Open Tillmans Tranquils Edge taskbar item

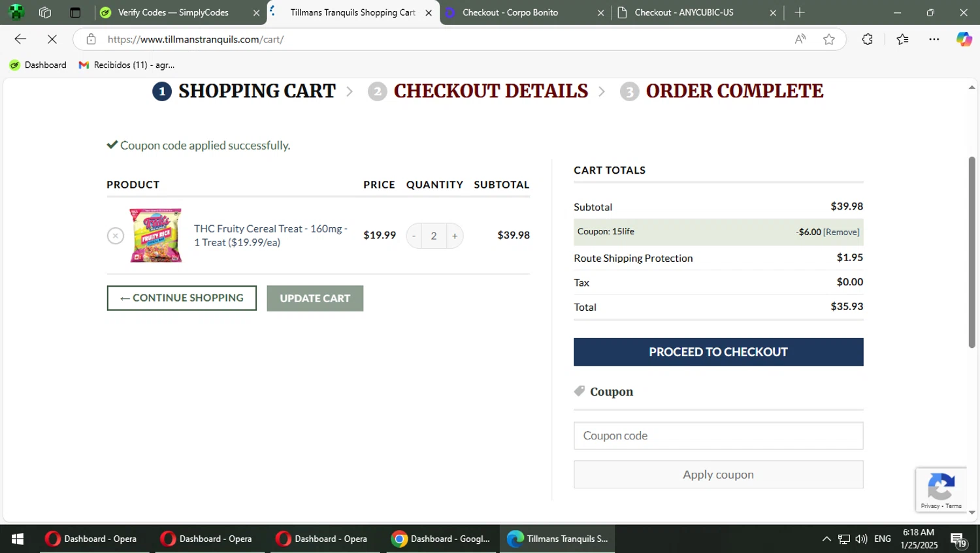click(558, 539)
